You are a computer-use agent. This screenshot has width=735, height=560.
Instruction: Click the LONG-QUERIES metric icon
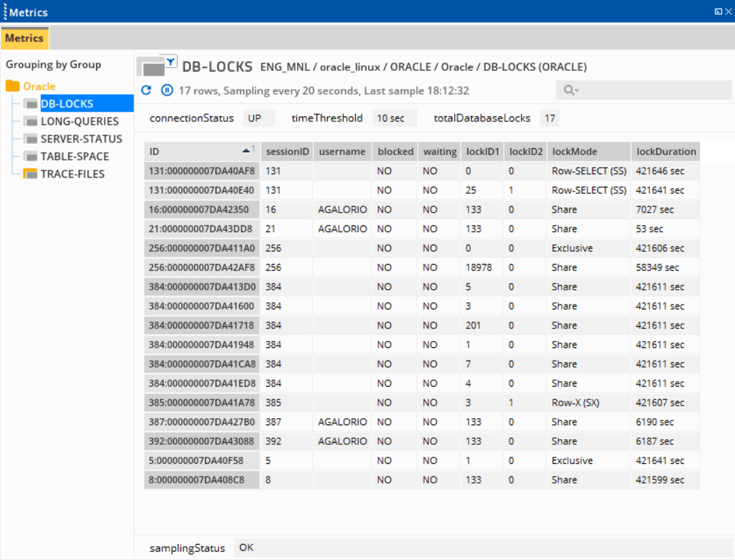coord(29,121)
